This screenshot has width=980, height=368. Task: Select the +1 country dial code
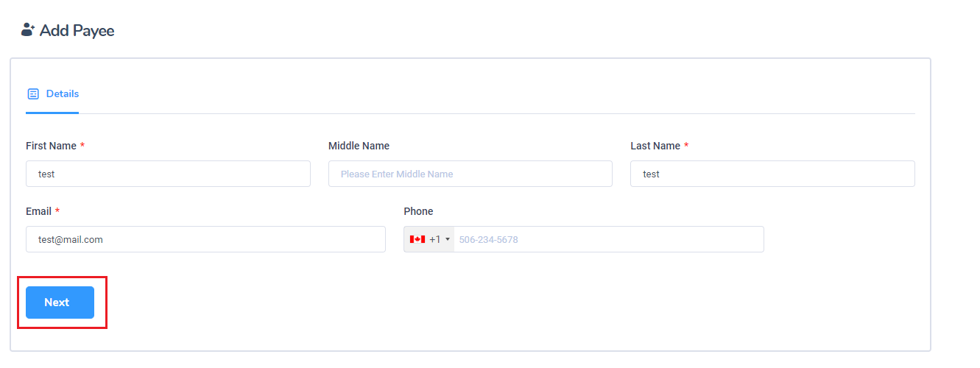[x=435, y=239]
